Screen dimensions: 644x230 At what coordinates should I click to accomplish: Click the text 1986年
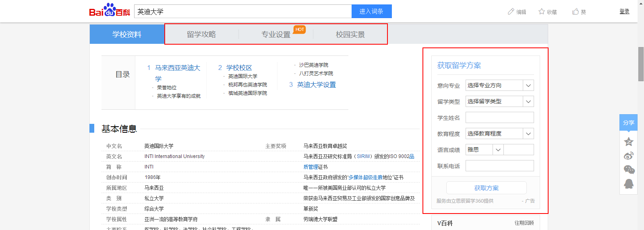(153, 177)
